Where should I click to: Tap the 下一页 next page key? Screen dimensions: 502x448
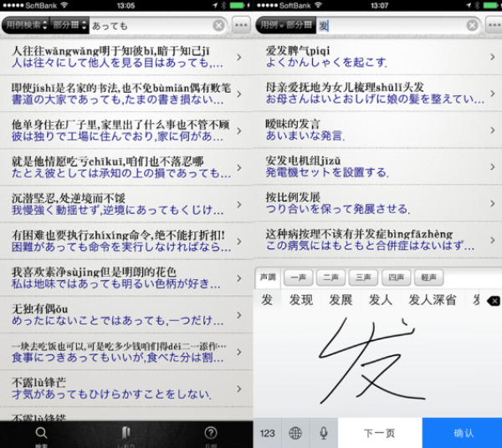click(x=380, y=433)
